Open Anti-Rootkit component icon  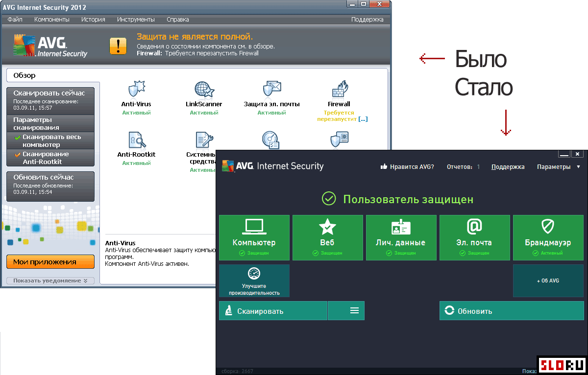136,141
